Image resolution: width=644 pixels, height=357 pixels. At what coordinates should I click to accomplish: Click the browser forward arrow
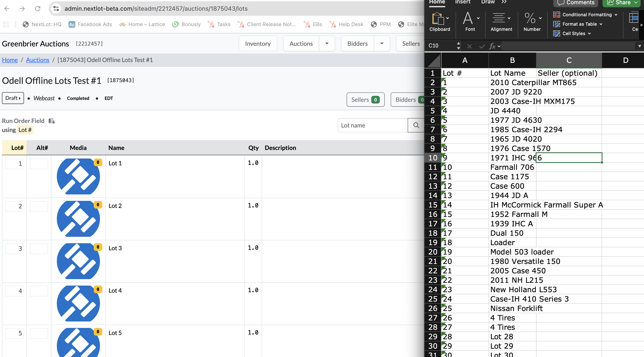click(22, 9)
